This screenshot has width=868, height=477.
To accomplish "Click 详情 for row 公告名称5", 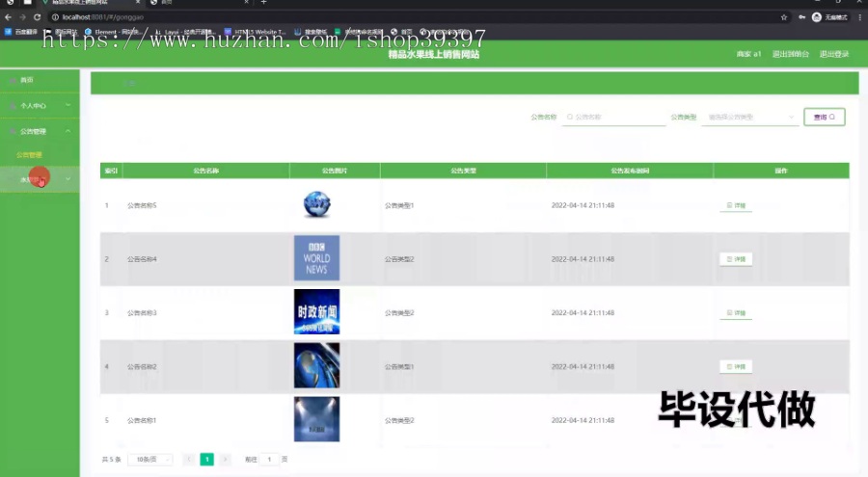I will (x=736, y=205).
